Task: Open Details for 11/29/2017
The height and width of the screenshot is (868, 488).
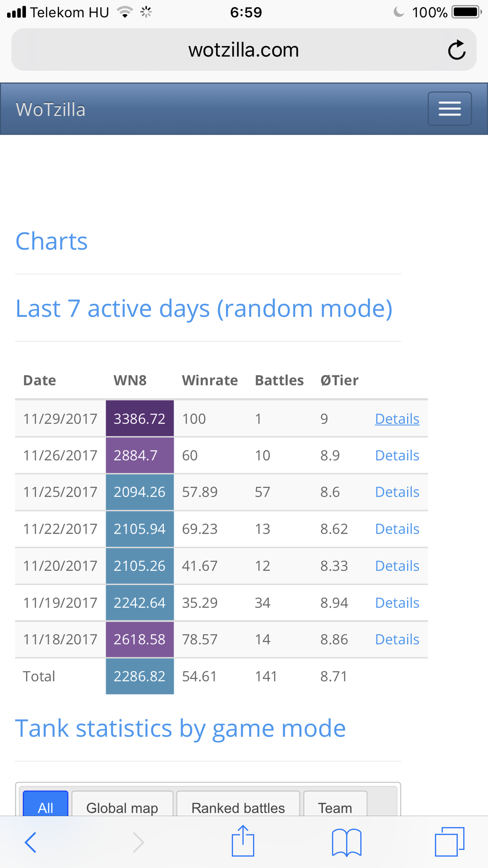Action: coord(397,419)
